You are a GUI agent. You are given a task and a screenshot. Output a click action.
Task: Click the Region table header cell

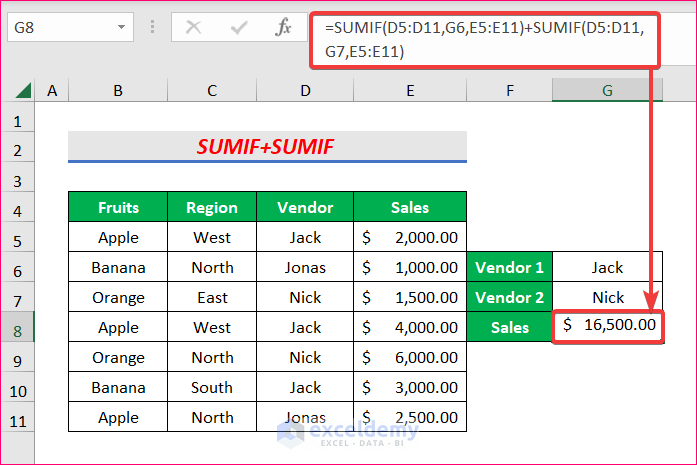[x=212, y=207]
